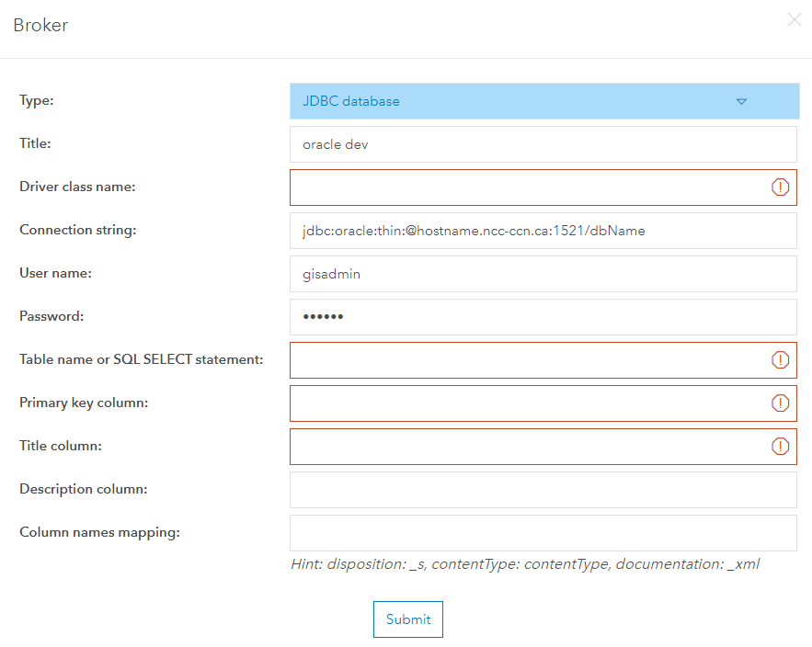
Task: Select the User name field with gisadmin
Action: point(543,274)
